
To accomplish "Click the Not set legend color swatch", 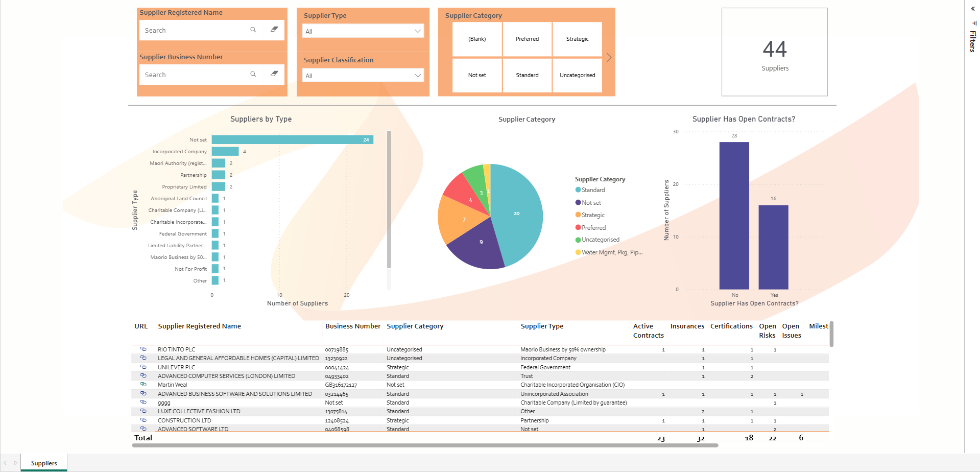I will (578, 203).
